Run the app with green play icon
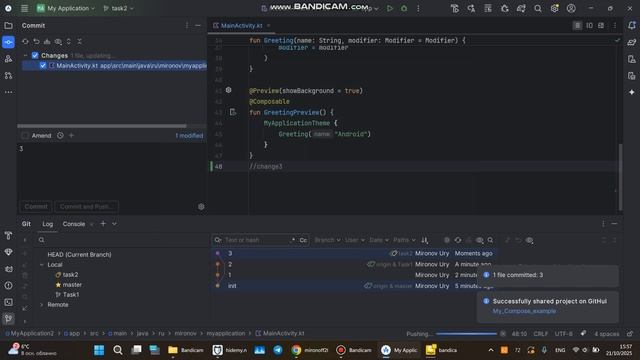Image resolution: width=640 pixels, height=360 pixels. [390, 8]
